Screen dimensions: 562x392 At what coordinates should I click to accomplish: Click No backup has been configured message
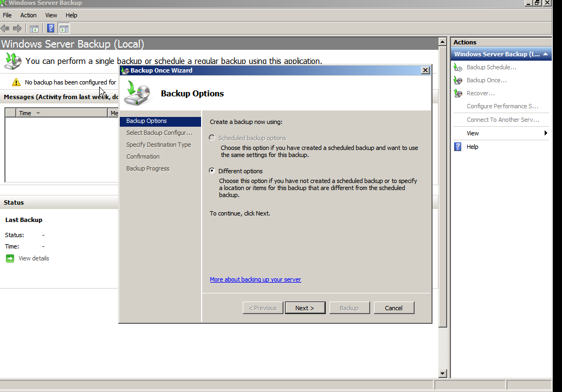pos(70,82)
